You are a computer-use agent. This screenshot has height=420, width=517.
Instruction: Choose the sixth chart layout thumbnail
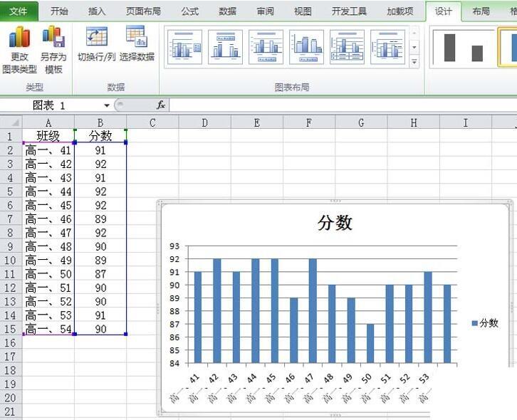tap(387, 47)
